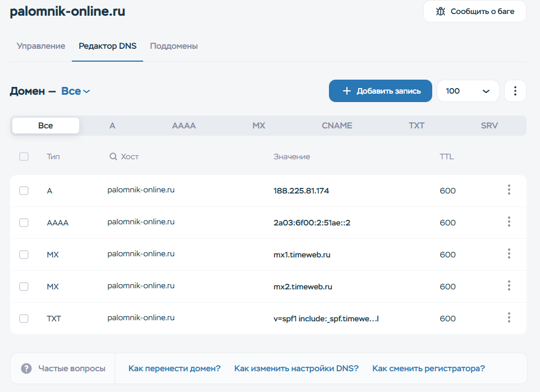Click the mx2.timeweb.ru value

coord(303,287)
